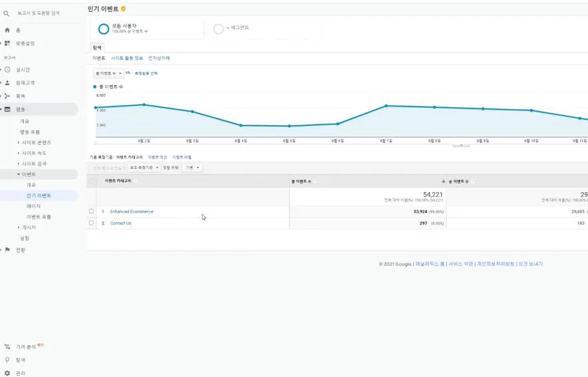Click the 54,221 total summary value
The width and height of the screenshot is (588, 377).
point(433,195)
